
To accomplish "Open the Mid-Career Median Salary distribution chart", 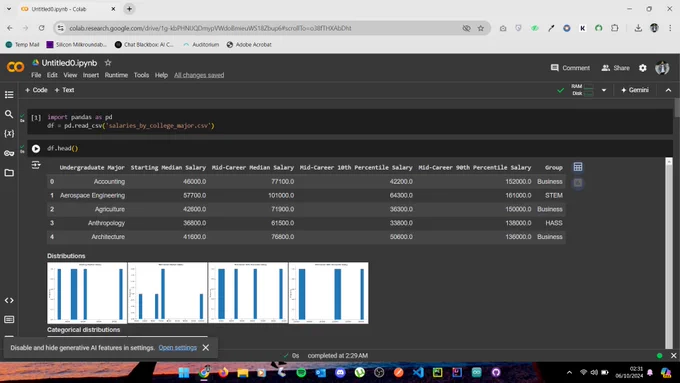I will tap(167, 293).
